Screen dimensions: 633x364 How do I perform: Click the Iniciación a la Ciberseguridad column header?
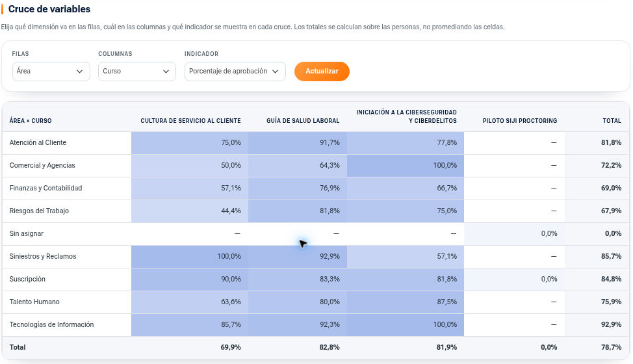pos(407,116)
